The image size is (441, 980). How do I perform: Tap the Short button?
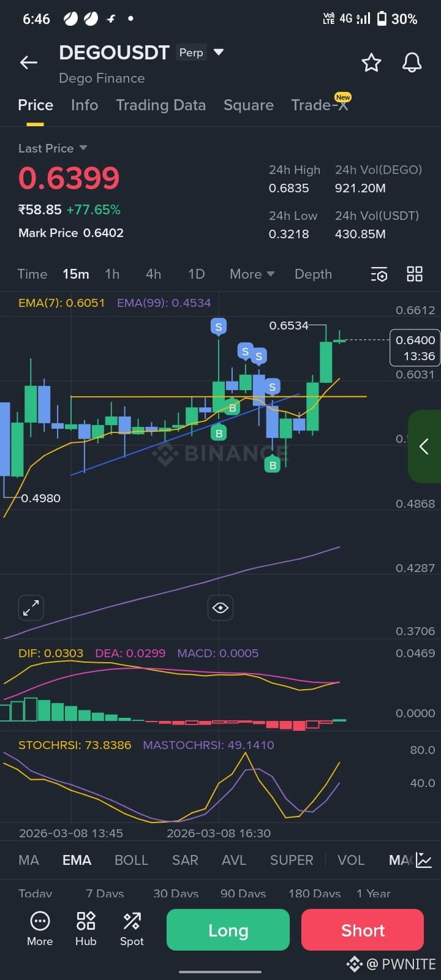363,930
